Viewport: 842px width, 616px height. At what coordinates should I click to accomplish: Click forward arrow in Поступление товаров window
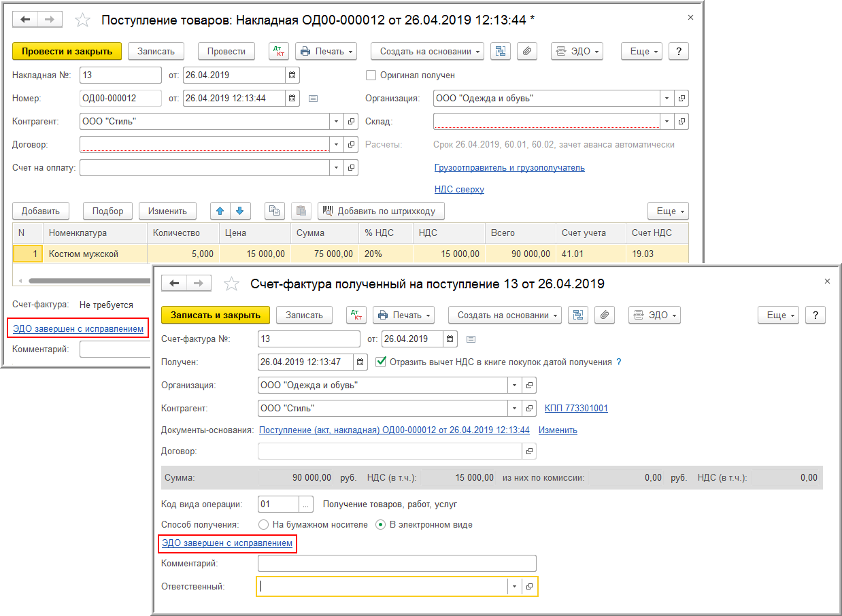point(49,20)
